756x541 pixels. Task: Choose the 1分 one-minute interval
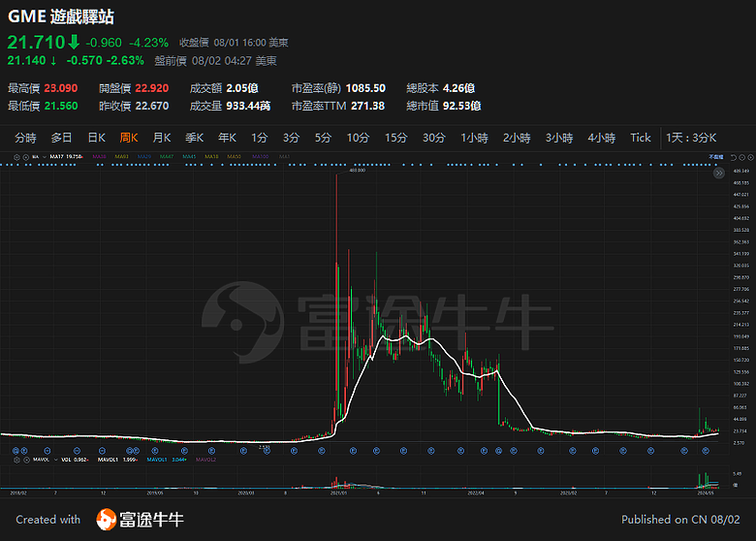click(259, 138)
